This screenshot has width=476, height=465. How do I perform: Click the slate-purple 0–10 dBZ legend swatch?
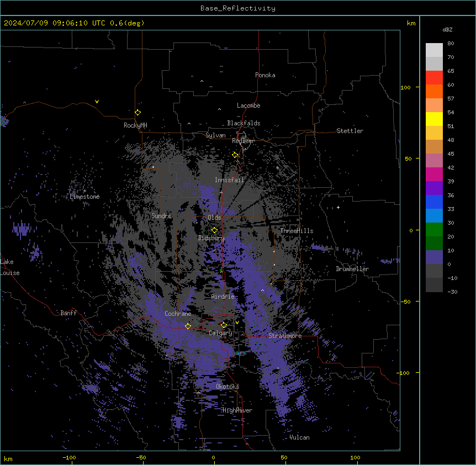[434, 257]
